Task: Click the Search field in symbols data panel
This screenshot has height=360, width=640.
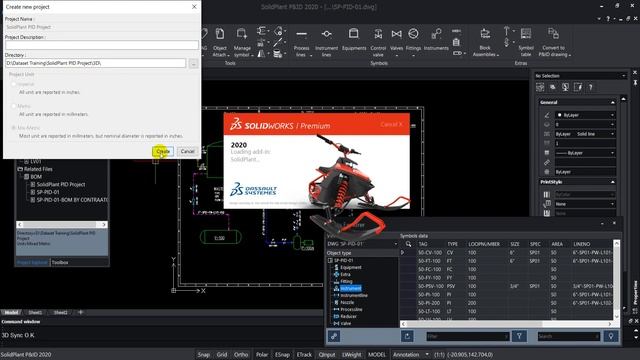Action: pyautogui.click(x=569, y=336)
